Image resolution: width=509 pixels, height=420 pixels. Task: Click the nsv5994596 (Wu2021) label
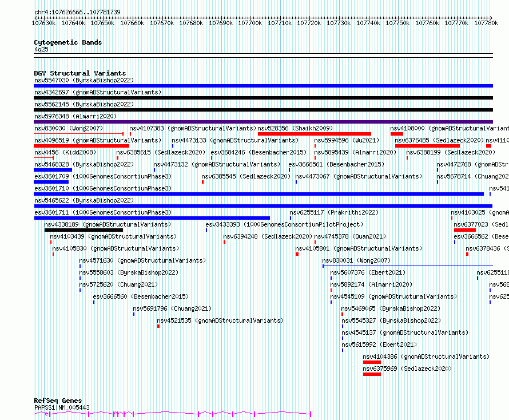coord(347,140)
